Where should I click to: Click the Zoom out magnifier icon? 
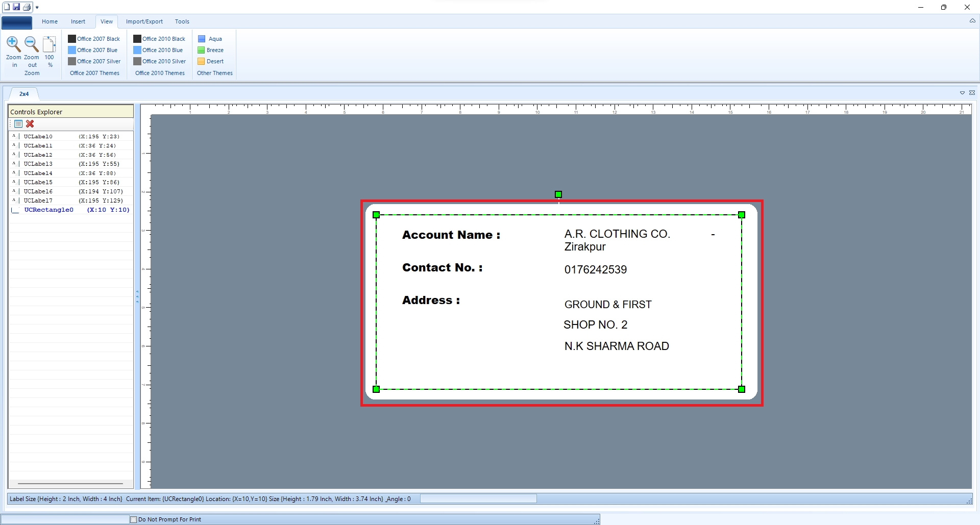tap(32, 45)
